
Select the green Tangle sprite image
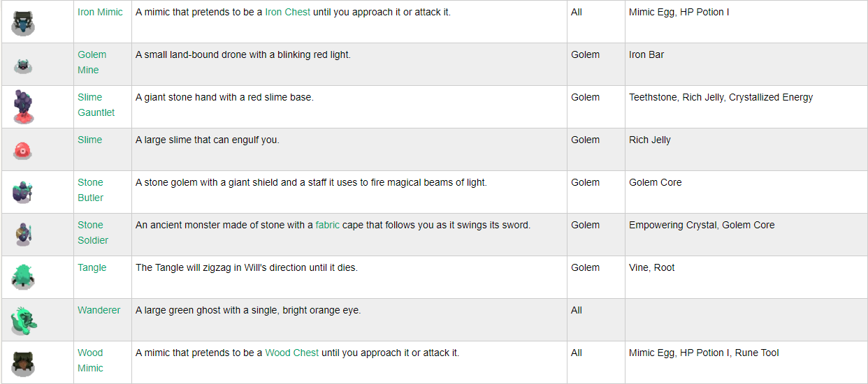(x=23, y=277)
